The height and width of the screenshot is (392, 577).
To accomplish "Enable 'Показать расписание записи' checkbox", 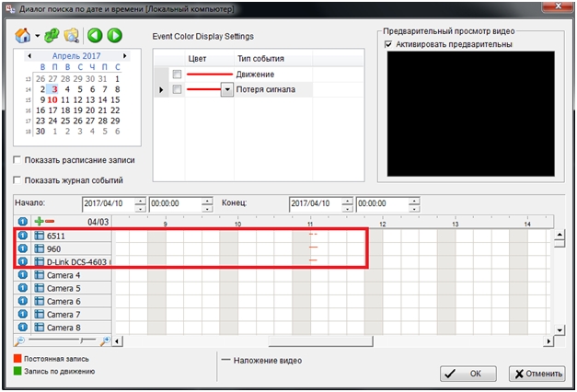I will point(17,160).
